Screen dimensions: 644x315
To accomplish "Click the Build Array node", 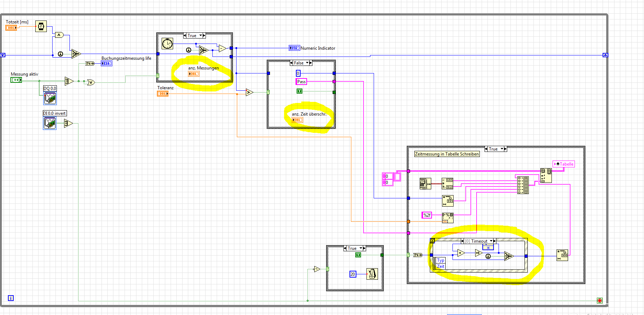I will click(x=523, y=185).
